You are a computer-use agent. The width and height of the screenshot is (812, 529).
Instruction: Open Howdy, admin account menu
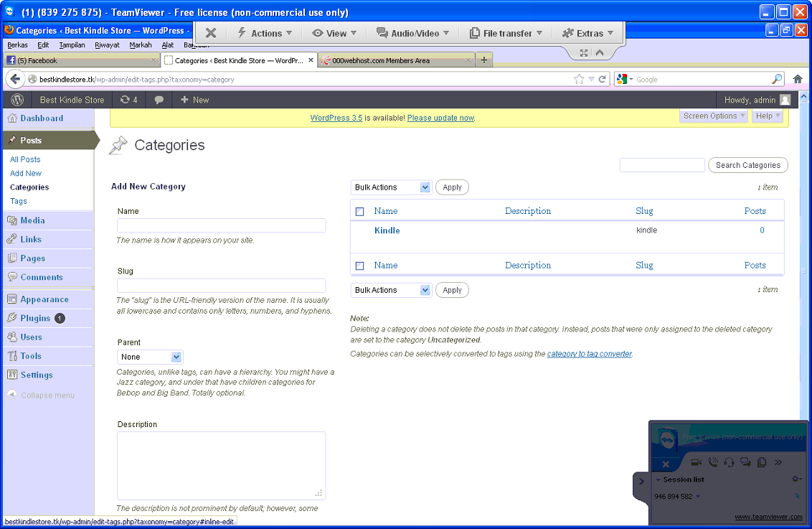click(757, 100)
